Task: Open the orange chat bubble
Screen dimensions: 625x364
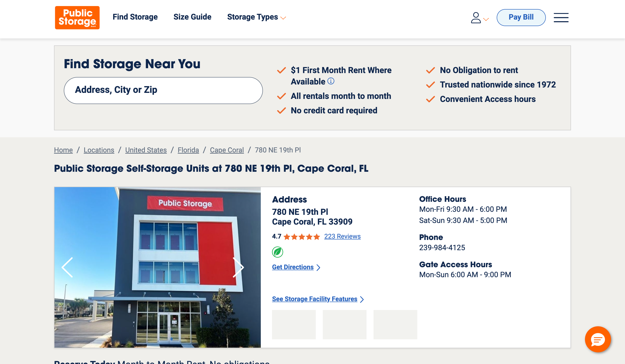Action: coord(598,339)
